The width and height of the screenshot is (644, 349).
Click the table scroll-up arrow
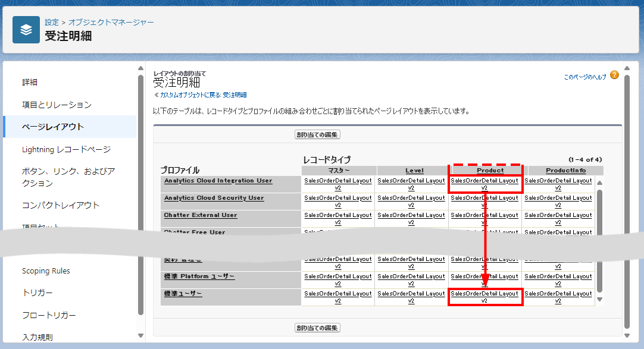[599, 183]
